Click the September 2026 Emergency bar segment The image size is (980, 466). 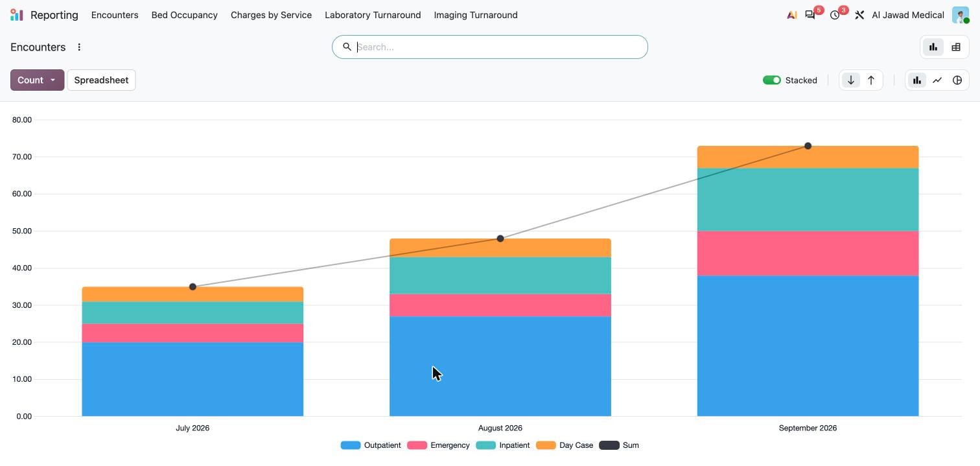tap(808, 253)
